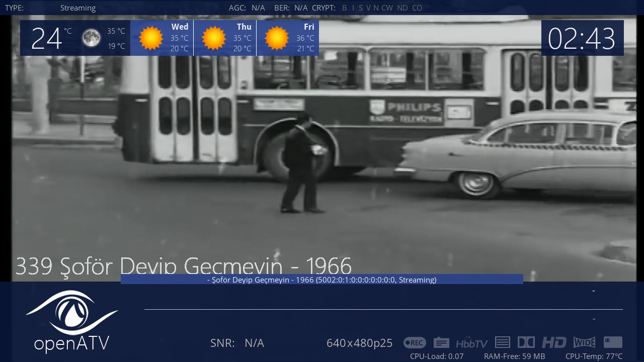Click the REC recording indicator icon
This screenshot has height=362, width=644.
click(x=415, y=343)
